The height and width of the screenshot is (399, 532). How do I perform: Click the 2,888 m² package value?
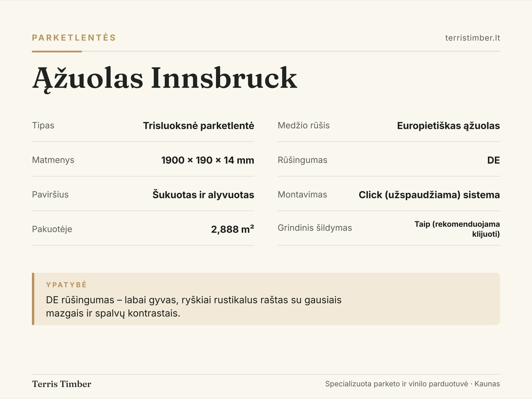(232, 229)
